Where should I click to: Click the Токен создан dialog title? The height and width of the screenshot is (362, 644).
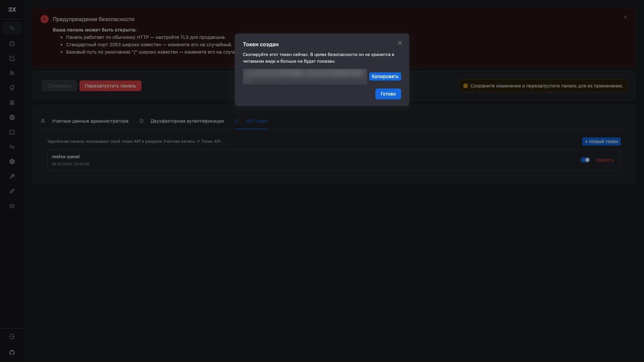pos(261,44)
